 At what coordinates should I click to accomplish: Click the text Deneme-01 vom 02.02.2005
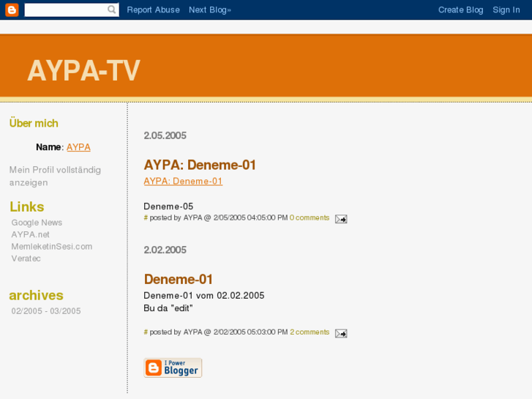(204, 296)
